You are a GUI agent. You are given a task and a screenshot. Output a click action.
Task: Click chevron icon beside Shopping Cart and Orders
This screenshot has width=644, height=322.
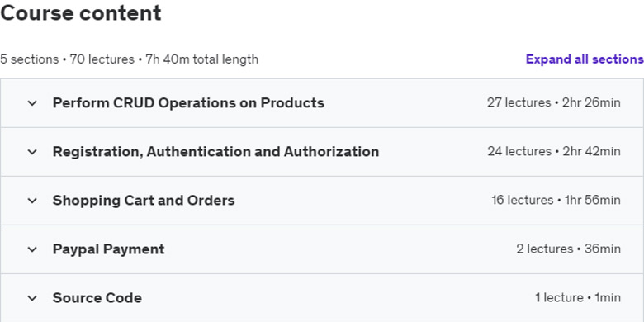[x=32, y=201]
